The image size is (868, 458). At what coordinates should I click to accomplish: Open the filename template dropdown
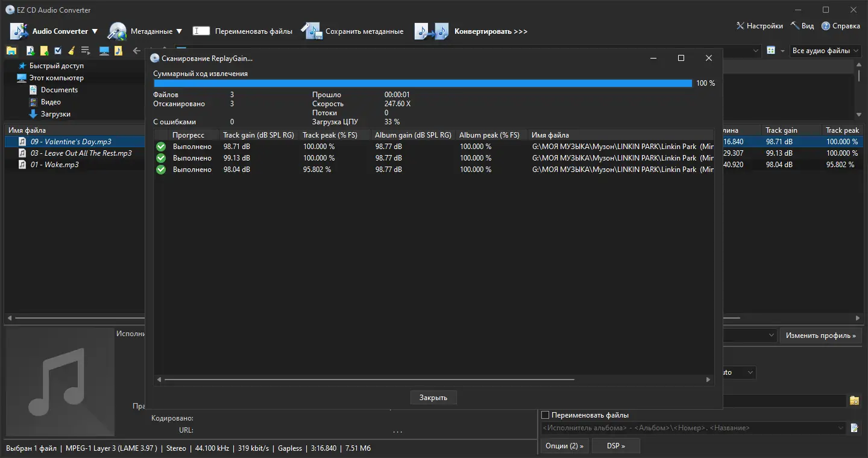pos(841,428)
